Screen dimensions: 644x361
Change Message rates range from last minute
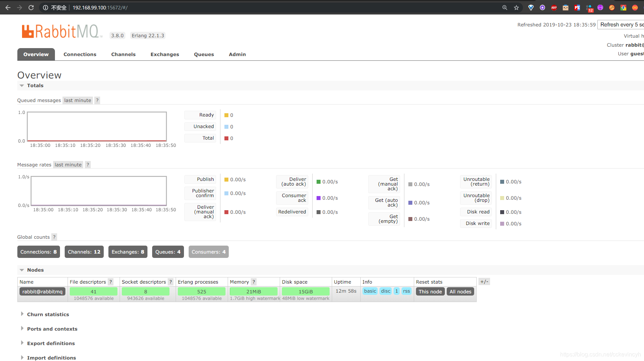point(68,165)
